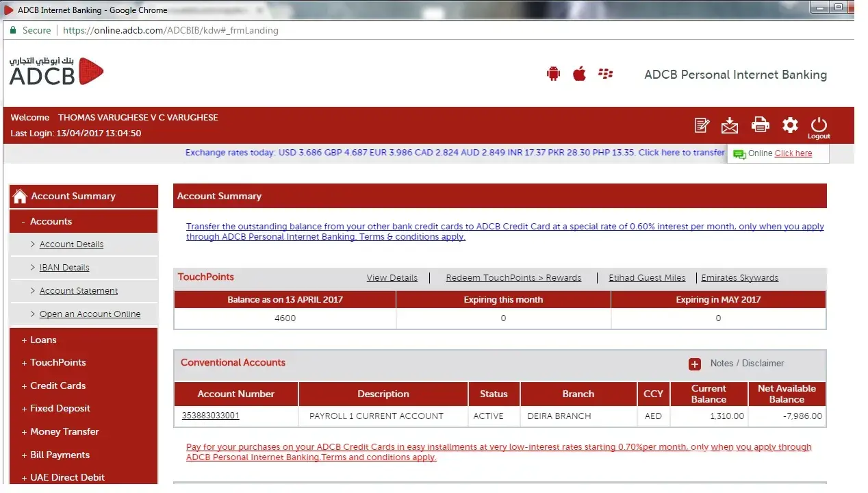Click the Conventional Accounts heading
Screen dimensions: 868x493
pos(233,363)
